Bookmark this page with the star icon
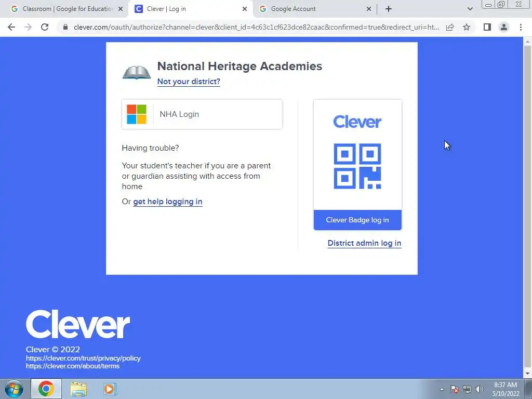532x399 pixels. tap(467, 27)
